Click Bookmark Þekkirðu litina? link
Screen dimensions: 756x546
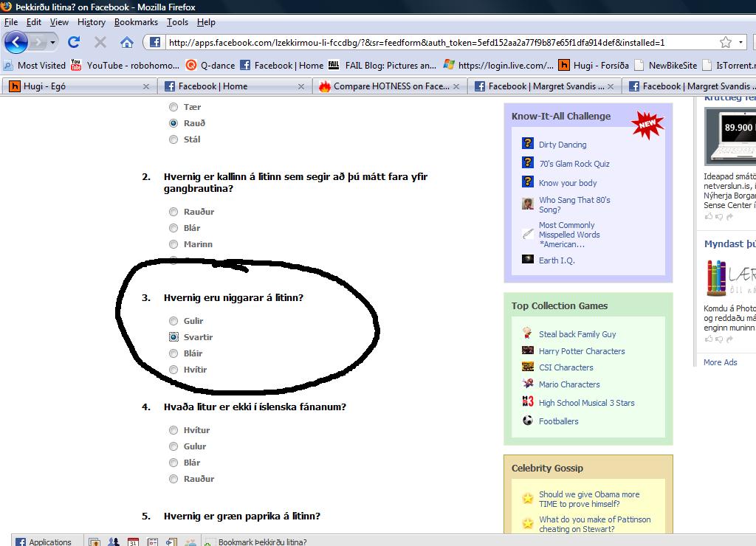coord(262,542)
